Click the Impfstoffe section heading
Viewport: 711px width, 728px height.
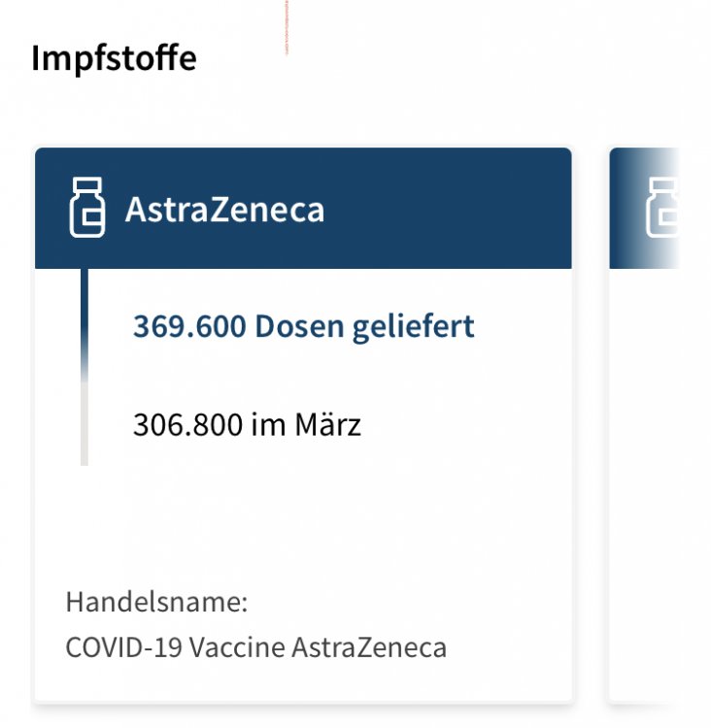[114, 58]
